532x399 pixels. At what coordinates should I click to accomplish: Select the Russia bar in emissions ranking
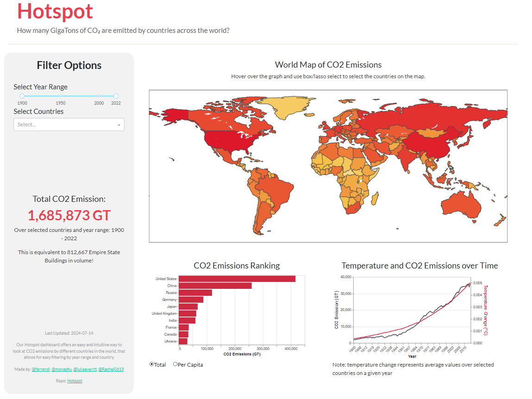[195, 293]
